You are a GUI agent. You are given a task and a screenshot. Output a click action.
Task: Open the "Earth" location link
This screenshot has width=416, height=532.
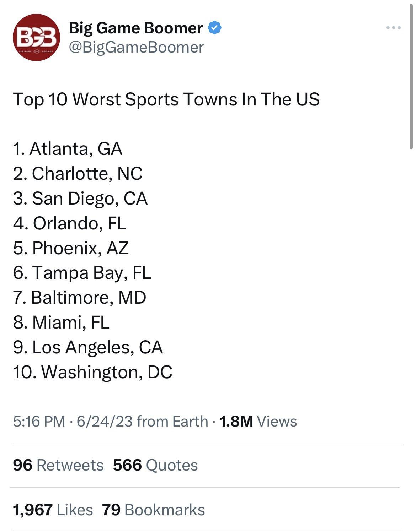190,422
